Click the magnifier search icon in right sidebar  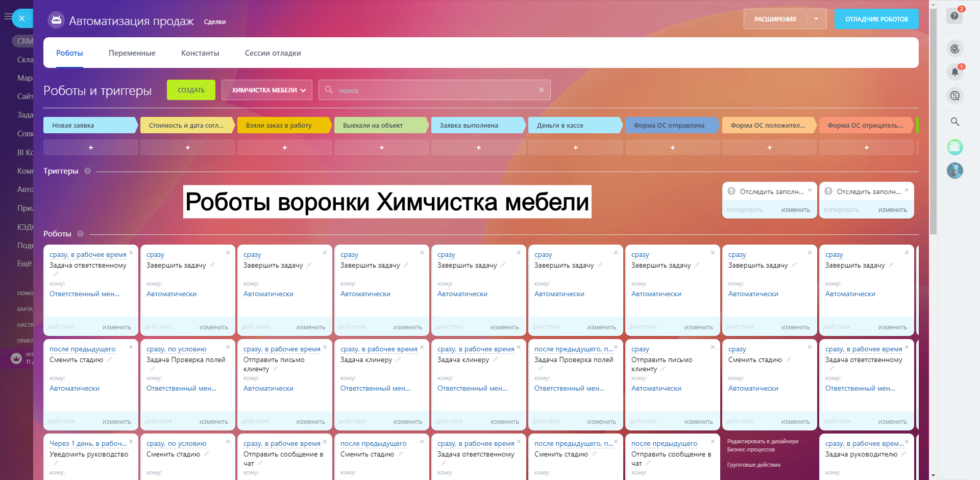pyautogui.click(x=954, y=122)
